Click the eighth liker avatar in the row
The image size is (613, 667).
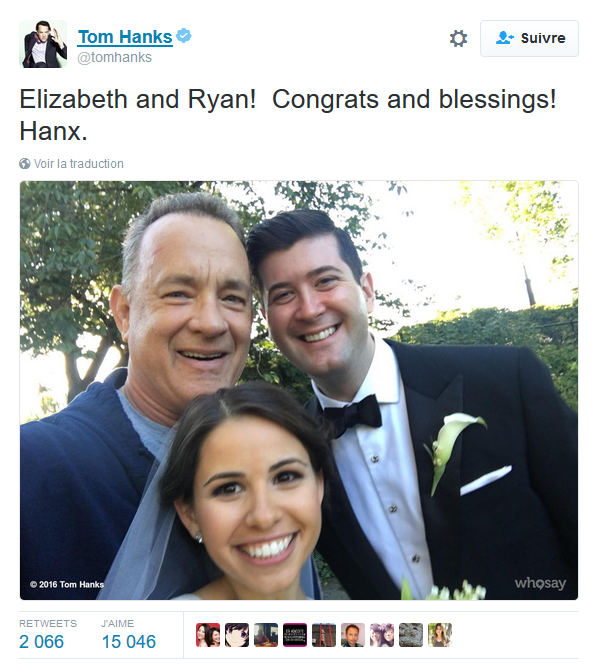pos(411,635)
